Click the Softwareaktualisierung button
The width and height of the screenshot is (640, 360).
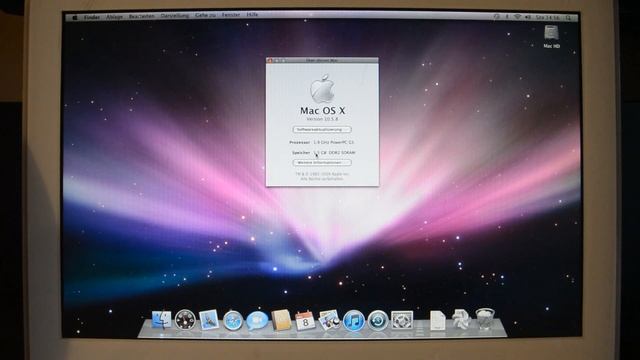click(322, 130)
